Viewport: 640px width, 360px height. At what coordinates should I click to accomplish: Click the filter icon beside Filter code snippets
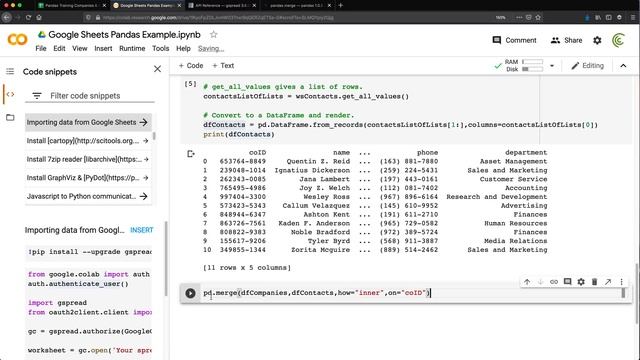(37, 96)
